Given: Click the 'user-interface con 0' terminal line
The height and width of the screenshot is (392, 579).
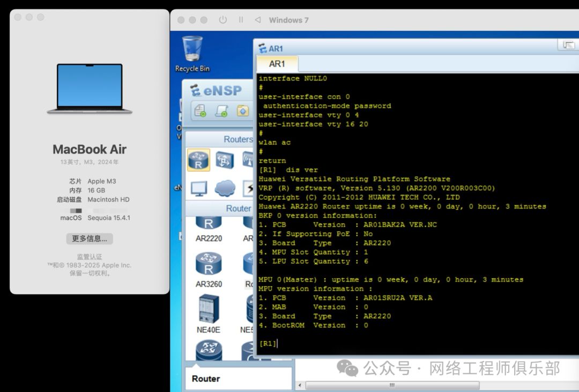Looking at the screenshot, I should [304, 97].
